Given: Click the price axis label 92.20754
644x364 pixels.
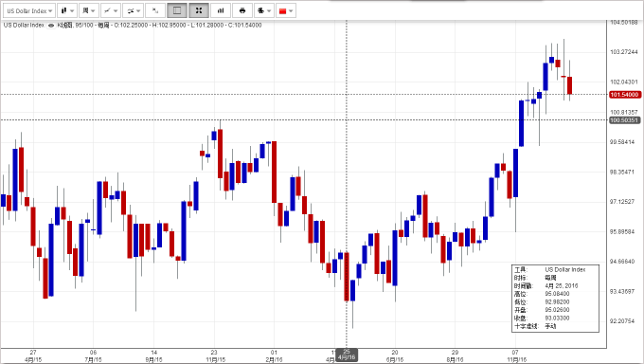Looking at the screenshot, I should pyautogui.click(x=623, y=320).
